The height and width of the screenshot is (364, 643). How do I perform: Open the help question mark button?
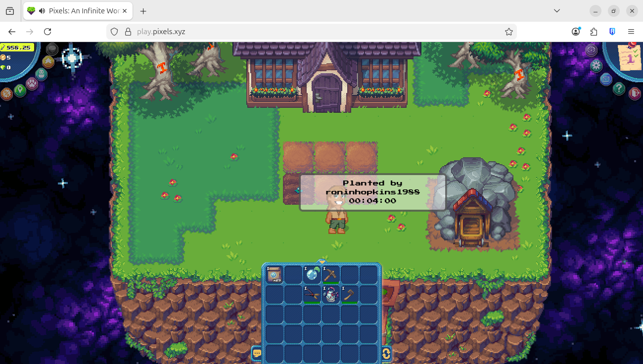pos(619,89)
